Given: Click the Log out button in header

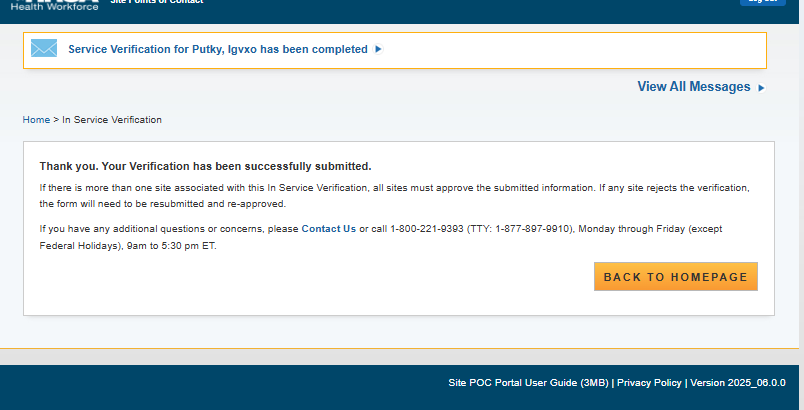Looking at the screenshot, I should [762, 2].
